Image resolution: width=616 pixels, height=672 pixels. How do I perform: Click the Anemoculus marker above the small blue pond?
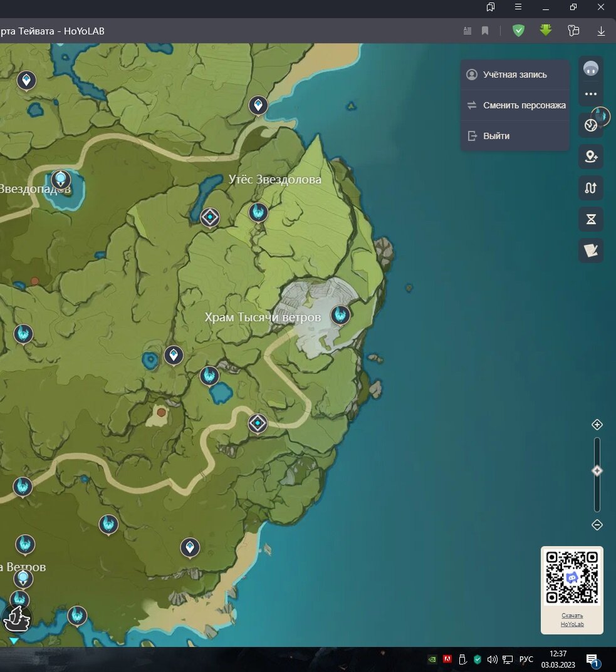click(210, 376)
